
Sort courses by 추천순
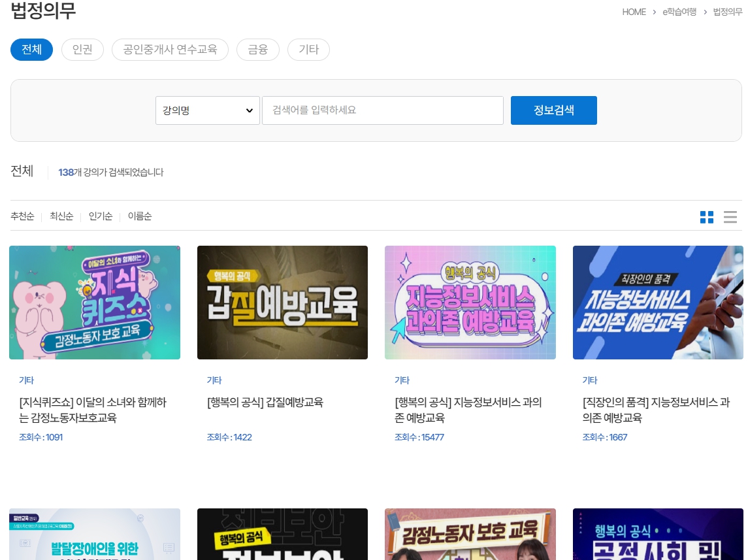tap(22, 216)
